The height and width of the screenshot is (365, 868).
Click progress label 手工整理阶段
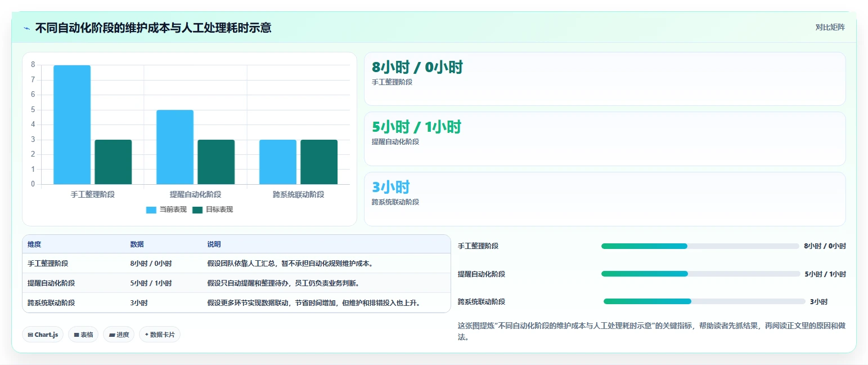478,246
